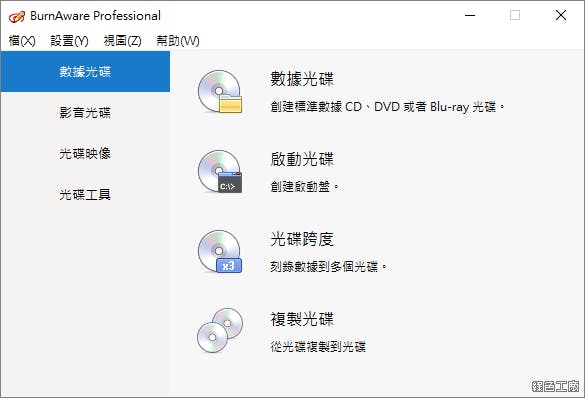Image resolution: width=585 pixels, height=398 pixels.
Task: Click the BurnAware logo in title bar
Action: pos(17,16)
